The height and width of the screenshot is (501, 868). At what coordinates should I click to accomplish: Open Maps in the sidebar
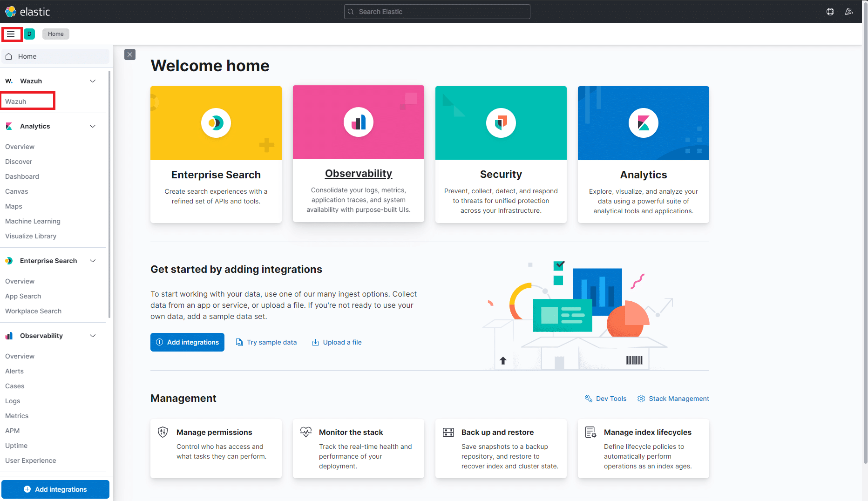(14, 206)
